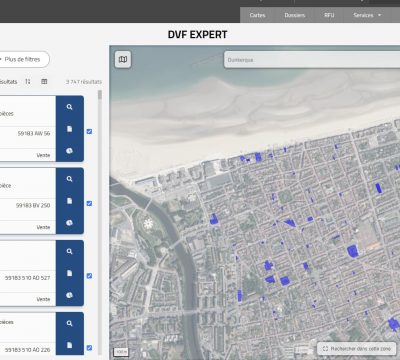Switch results to table view icon

(x=44, y=82)
